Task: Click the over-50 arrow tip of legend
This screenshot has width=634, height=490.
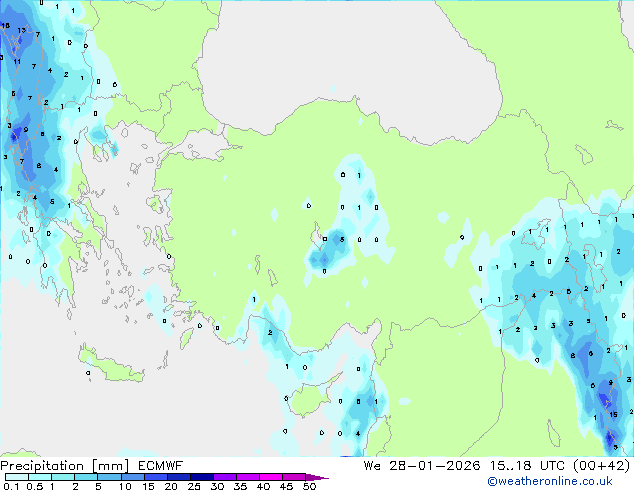Action: coord(317,478)
